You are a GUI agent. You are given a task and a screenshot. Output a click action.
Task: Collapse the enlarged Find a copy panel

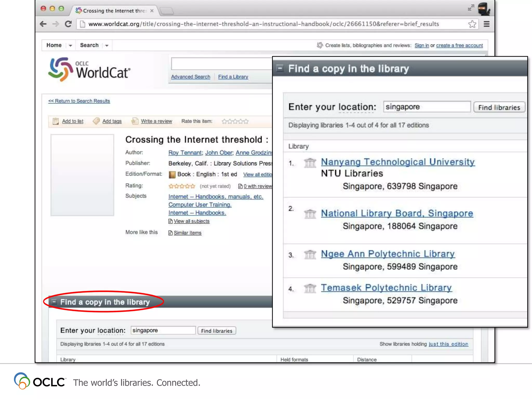pyautogui.click(x=280, y=68)
